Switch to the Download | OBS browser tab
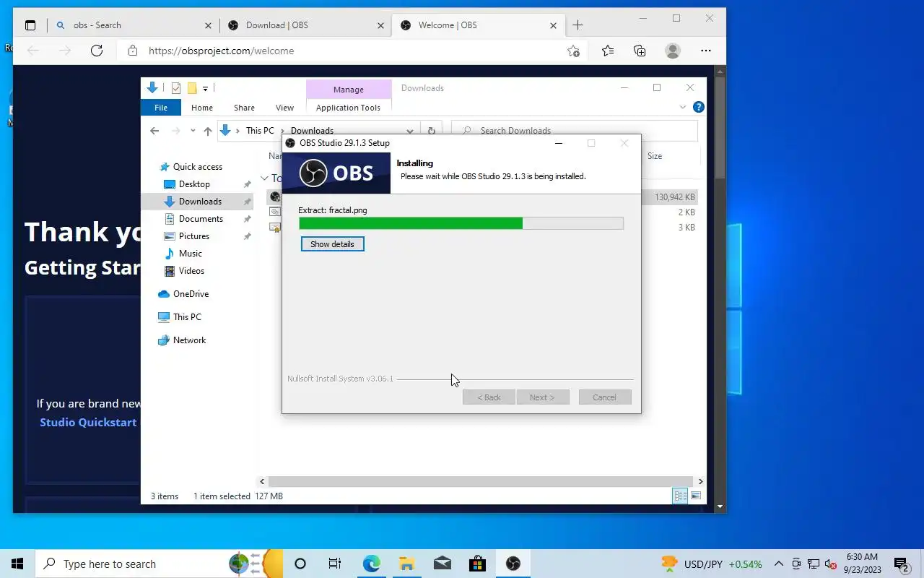924x578 pixels. (x=305, y=25)
